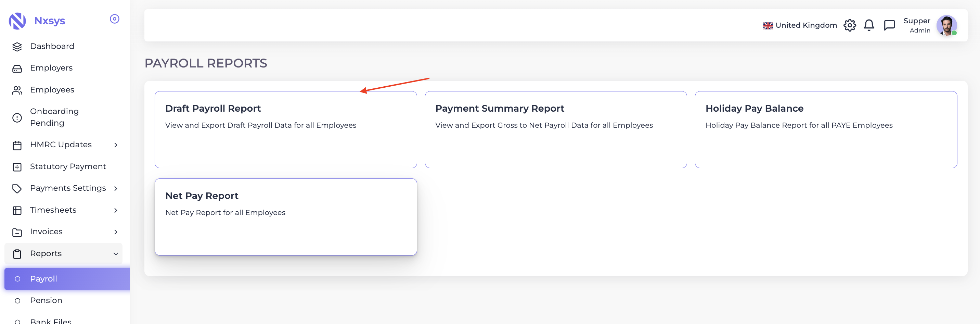This screenshot has height=324, width=980.
Task: Click the Payroll submenu circle bullet
Action: [x=17, y=279]
